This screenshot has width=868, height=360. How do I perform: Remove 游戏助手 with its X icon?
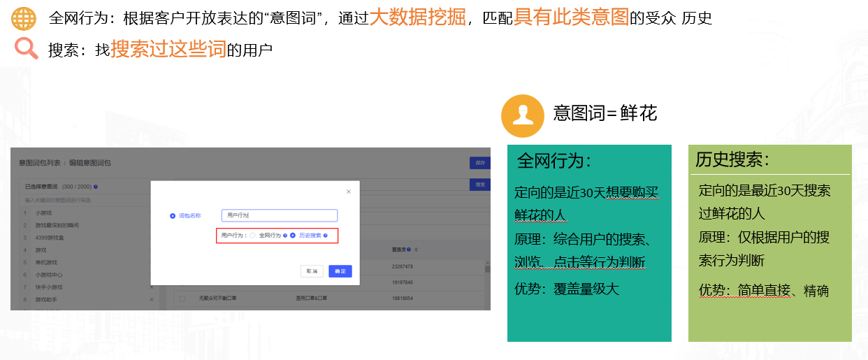[152, 299]
